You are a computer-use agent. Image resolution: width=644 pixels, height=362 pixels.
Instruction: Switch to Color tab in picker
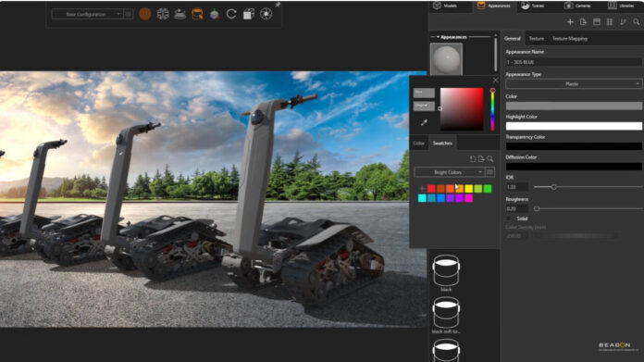(x=418, y=143)
